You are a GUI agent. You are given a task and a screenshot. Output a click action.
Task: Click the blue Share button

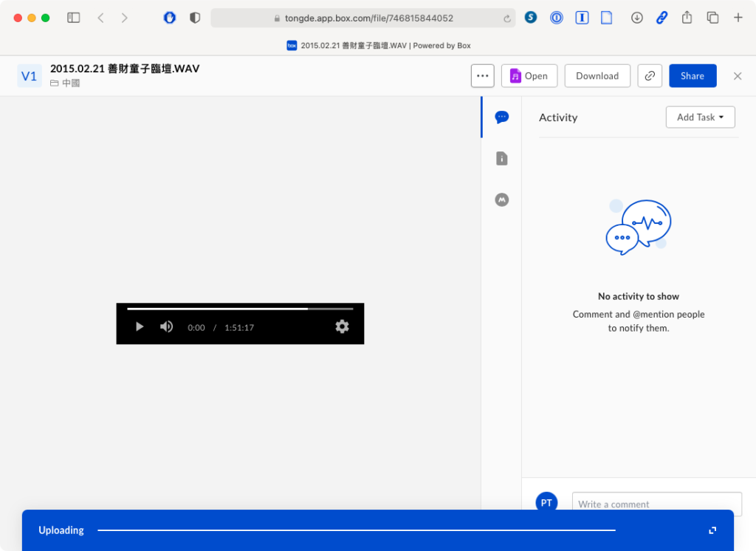click(x=693, y=76)
